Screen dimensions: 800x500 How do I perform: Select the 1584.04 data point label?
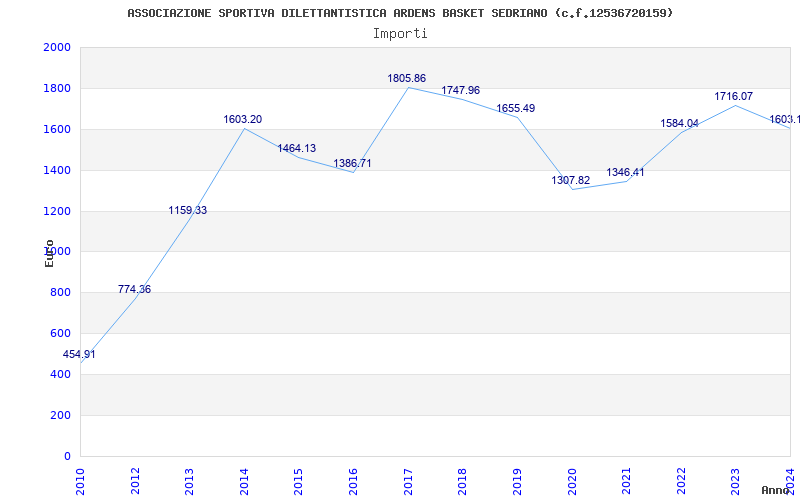point(680,123)
